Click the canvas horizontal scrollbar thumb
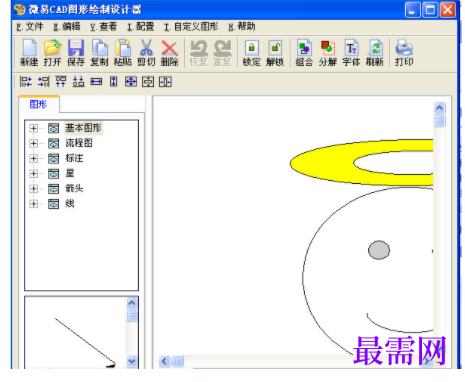 click(178, 361)
